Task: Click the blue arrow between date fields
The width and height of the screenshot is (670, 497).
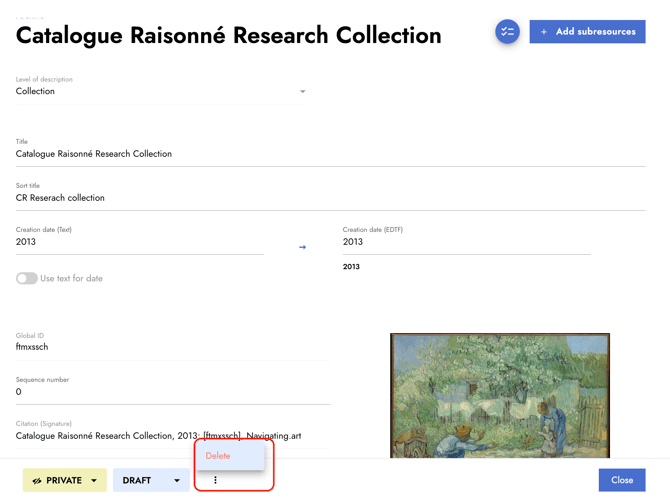Action: (302, 247)
